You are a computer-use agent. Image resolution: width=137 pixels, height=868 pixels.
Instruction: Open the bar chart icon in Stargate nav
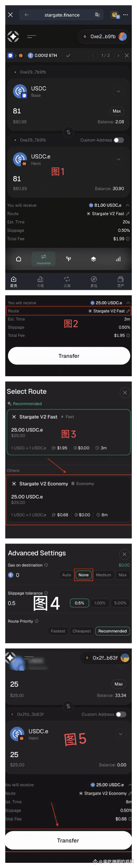[118, 259]
